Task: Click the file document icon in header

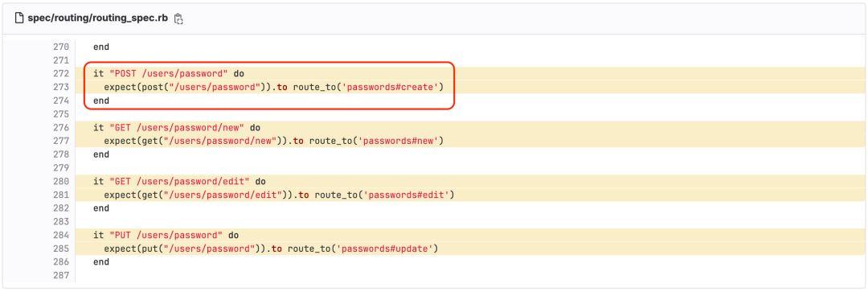Action: (x=19, y=19)
